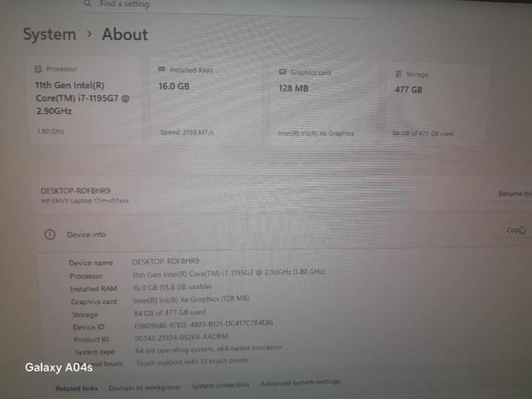Click the search magnifier icon
This screenshot has width=532, height=399.
click(x=87, y=3)
